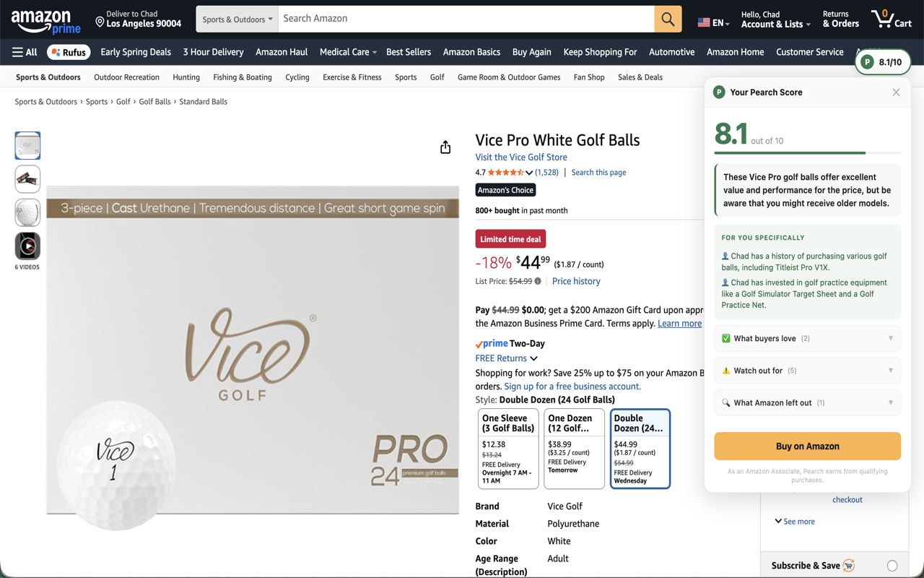The height and width of the screenshot is (578, 924).
Task: Close the Pearch Score panel
Action: (x=896, y=92)
